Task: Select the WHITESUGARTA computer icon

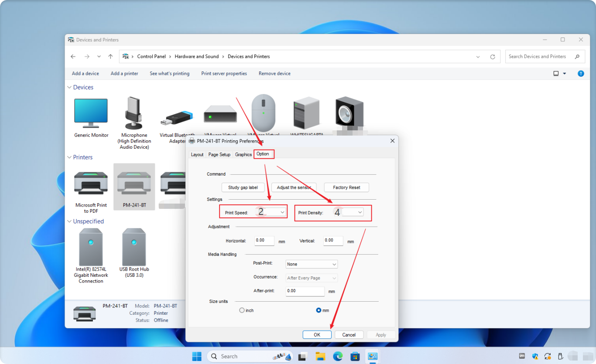Action: pos(306,112)
